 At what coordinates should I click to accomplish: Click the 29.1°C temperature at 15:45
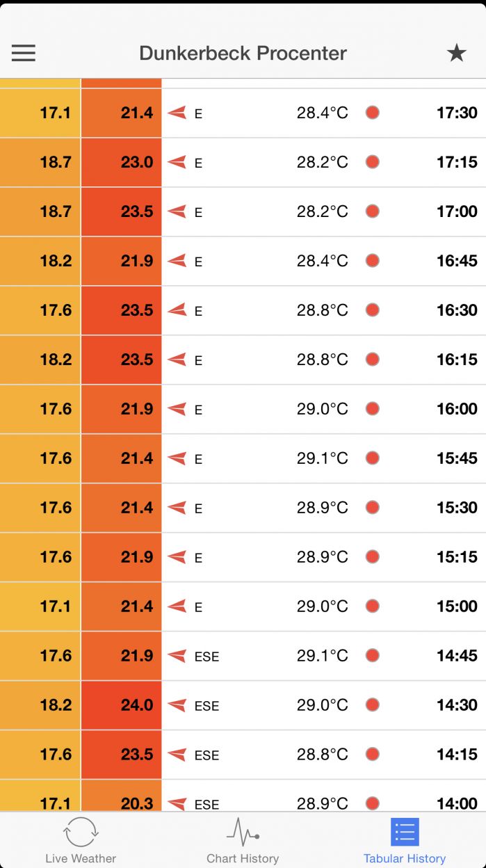pyautogui.click(x=323, y=458)
